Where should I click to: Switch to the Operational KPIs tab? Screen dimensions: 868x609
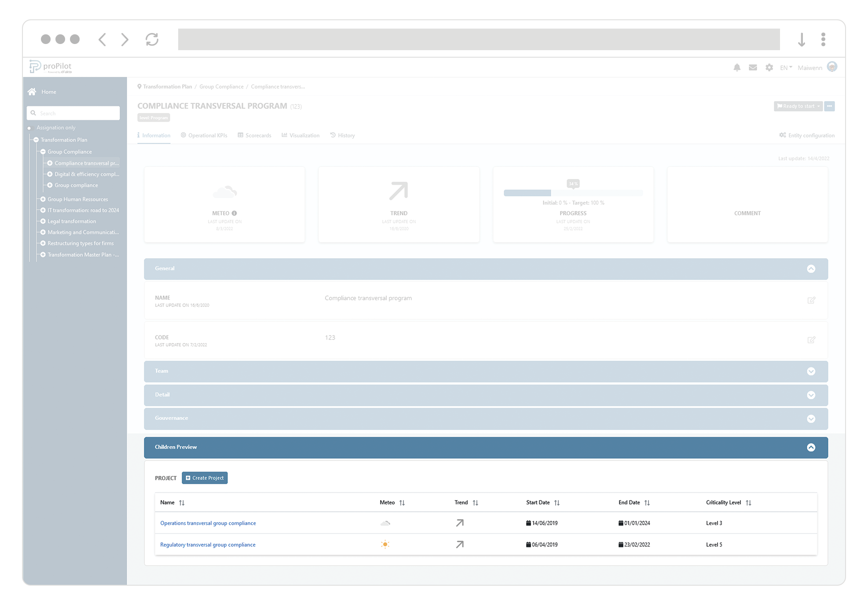click(204, 135)
